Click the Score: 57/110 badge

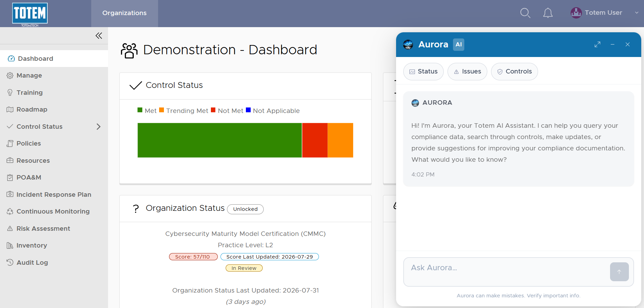(193, 257)
